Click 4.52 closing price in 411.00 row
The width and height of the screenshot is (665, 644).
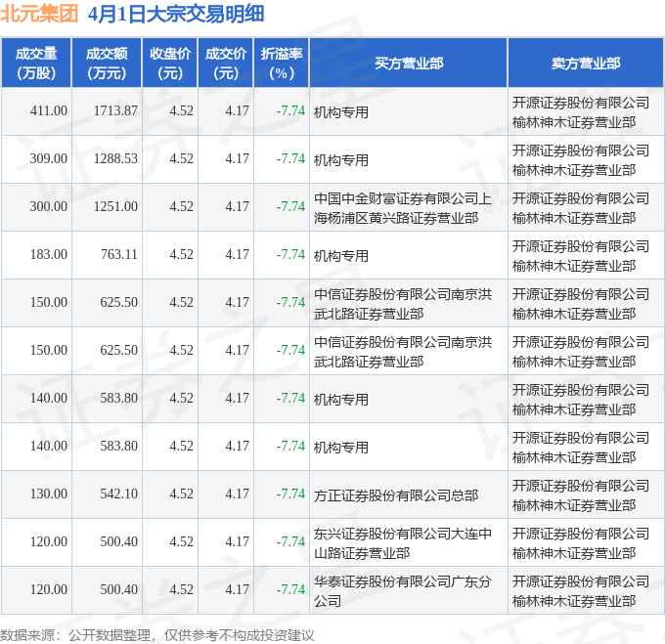click(182, 111)
